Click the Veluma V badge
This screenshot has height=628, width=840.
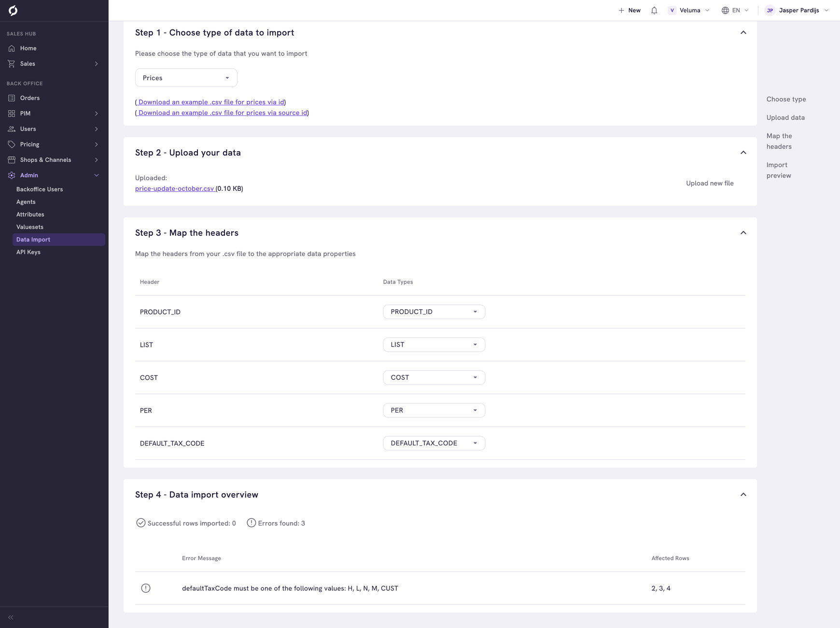coord(672,10)
